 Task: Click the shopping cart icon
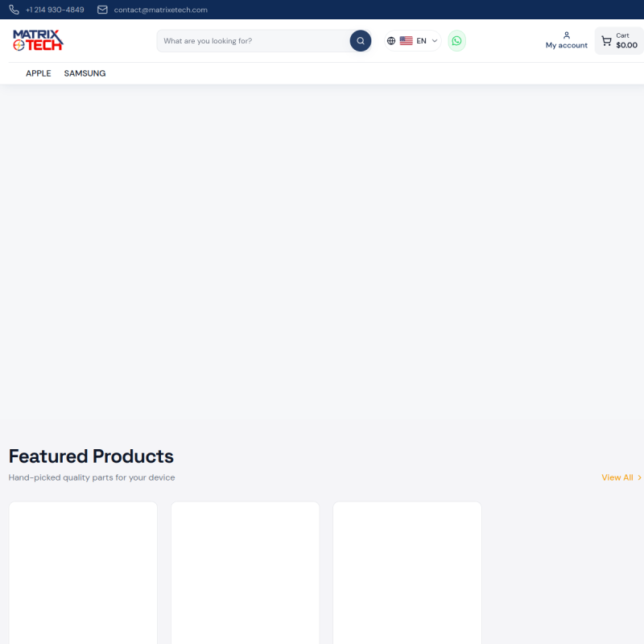click(x=606, y=40)
